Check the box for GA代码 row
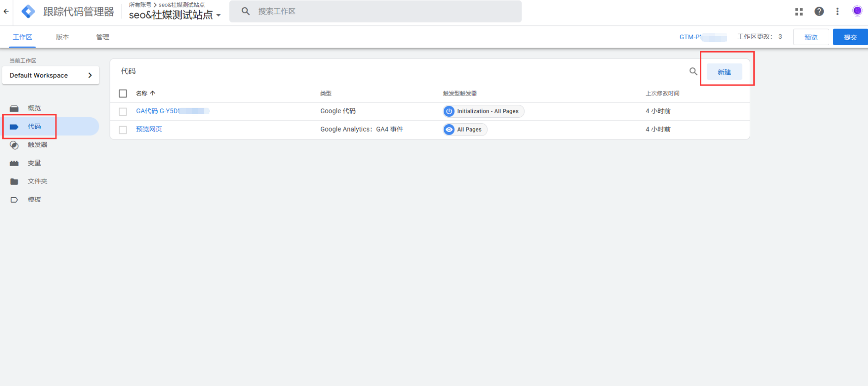 click(123, 112)
